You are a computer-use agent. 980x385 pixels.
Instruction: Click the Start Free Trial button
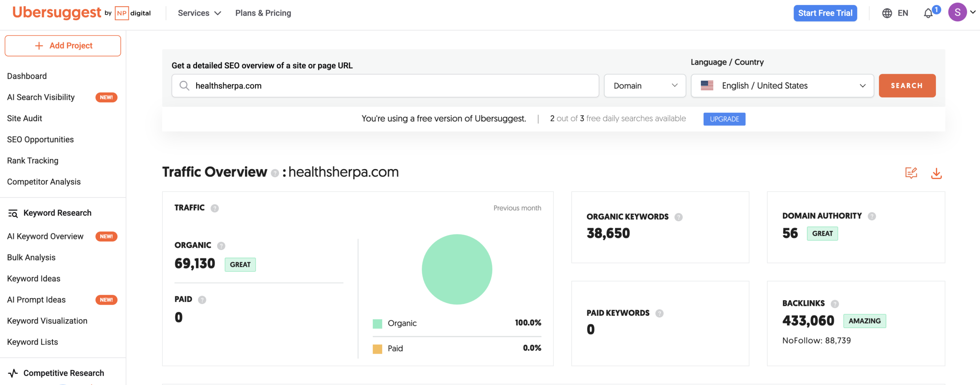[825, 13]
